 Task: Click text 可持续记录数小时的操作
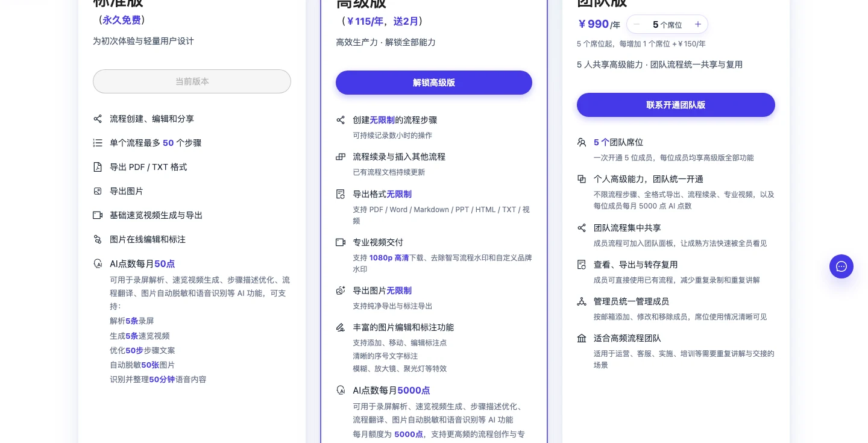[392, 136]
